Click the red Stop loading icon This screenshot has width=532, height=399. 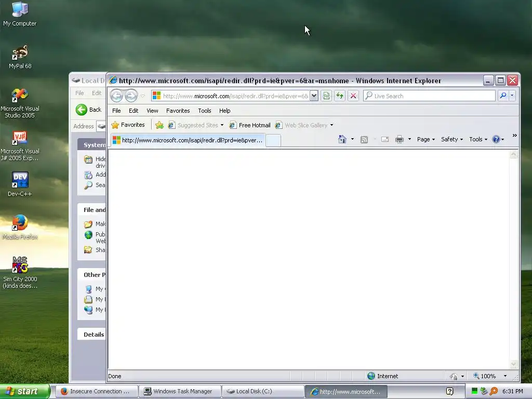(x=353, y=96)
